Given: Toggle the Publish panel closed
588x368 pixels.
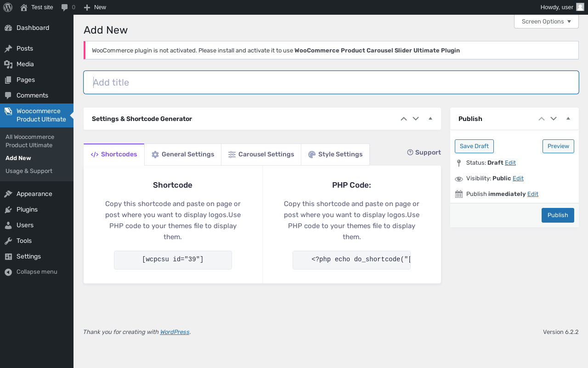Looking at the screenshot, I should coord(568,119).
